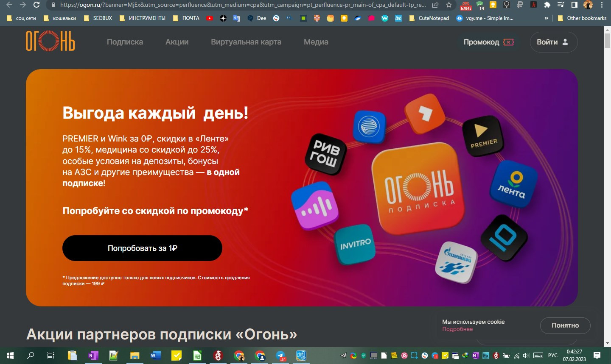611x364 pixels.
Task: Click the Войти login button
Action: (x=553, y=42)
